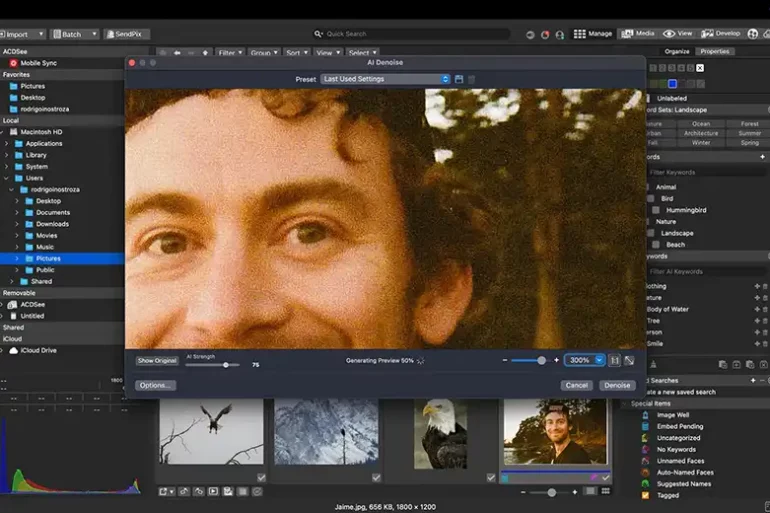Check the Hummingbird keyword checkbox
The width and height of the screenshot is (770, 513).
pos(656,210)
